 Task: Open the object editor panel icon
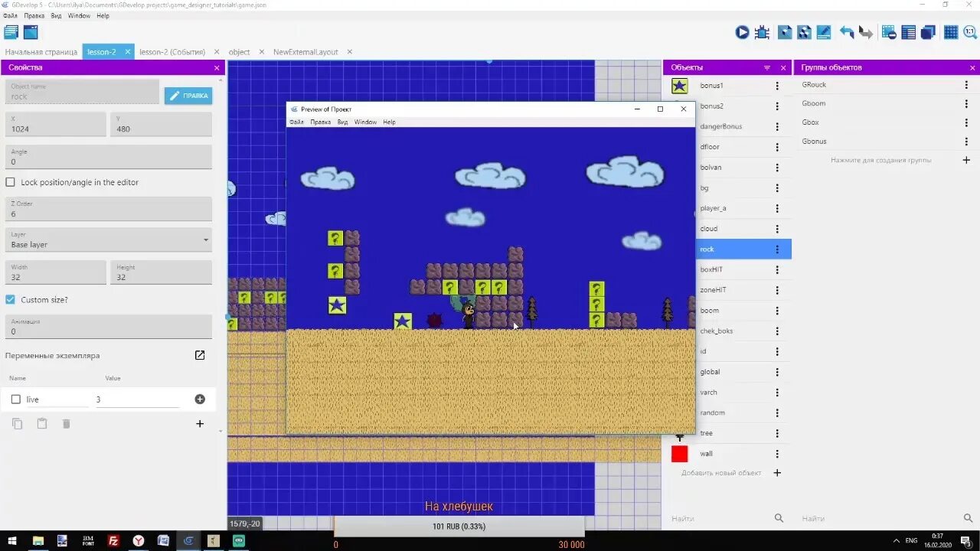pyautogui.click(x=785, y=32)
